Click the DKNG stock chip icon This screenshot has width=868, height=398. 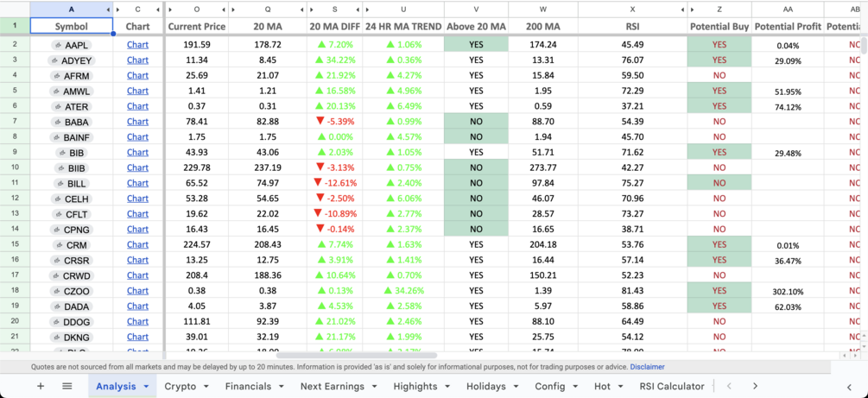[x=56, y=337]
